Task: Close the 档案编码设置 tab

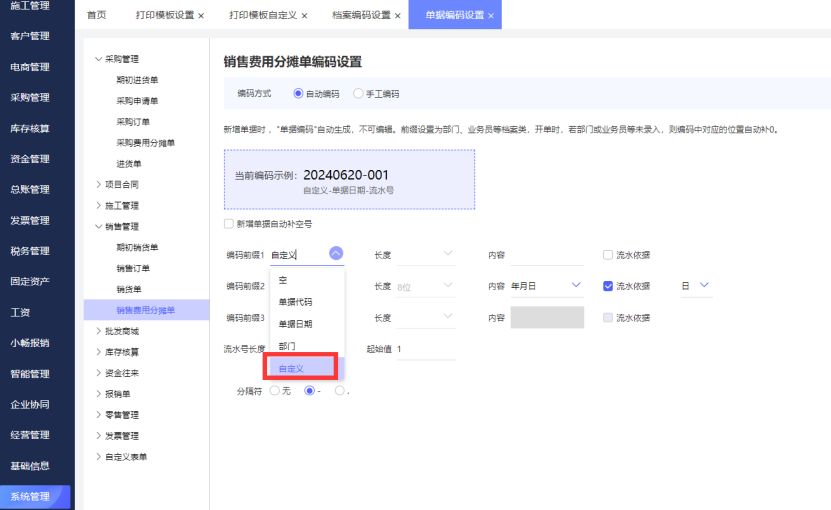Action: [397, 16]
